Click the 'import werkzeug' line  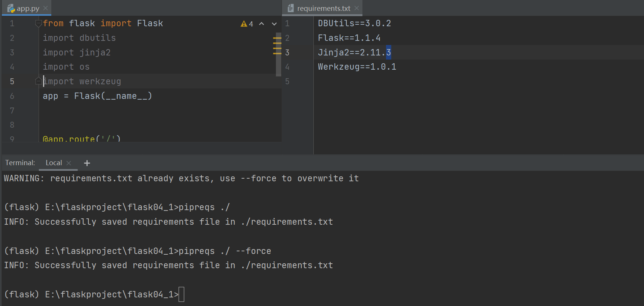click(82, 81)
